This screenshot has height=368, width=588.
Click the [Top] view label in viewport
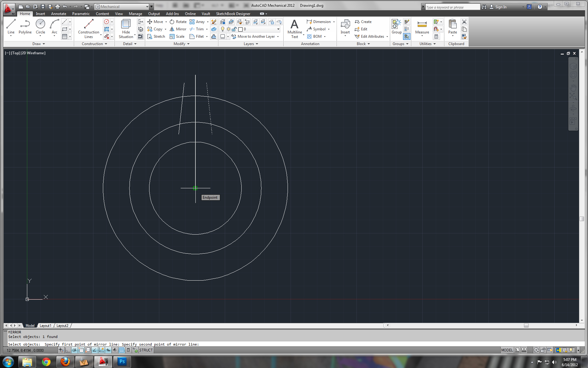(x=15, y=53)
